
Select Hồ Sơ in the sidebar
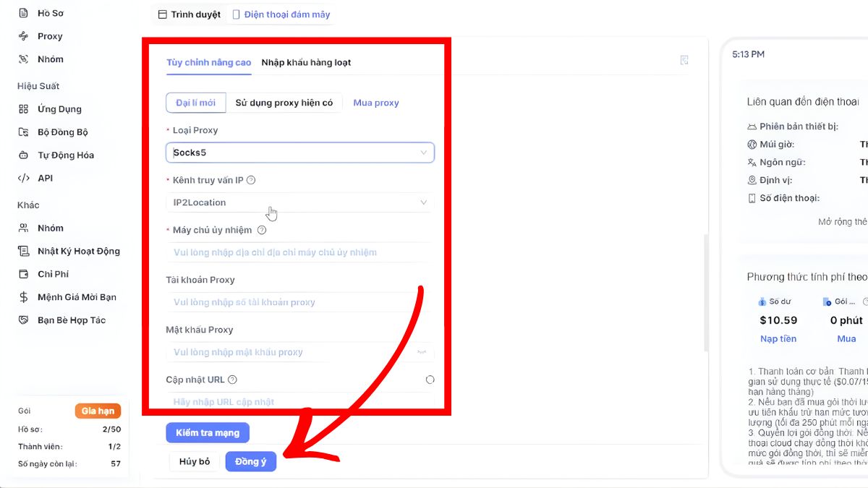(51, 12)
